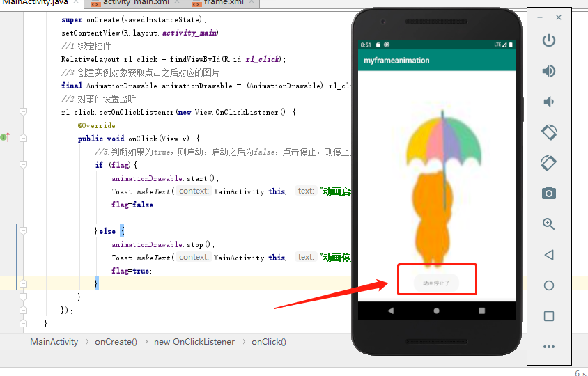The image size is (588, 376).
Task: Close the frame.xml tab
Action: (x=252, y=2)
